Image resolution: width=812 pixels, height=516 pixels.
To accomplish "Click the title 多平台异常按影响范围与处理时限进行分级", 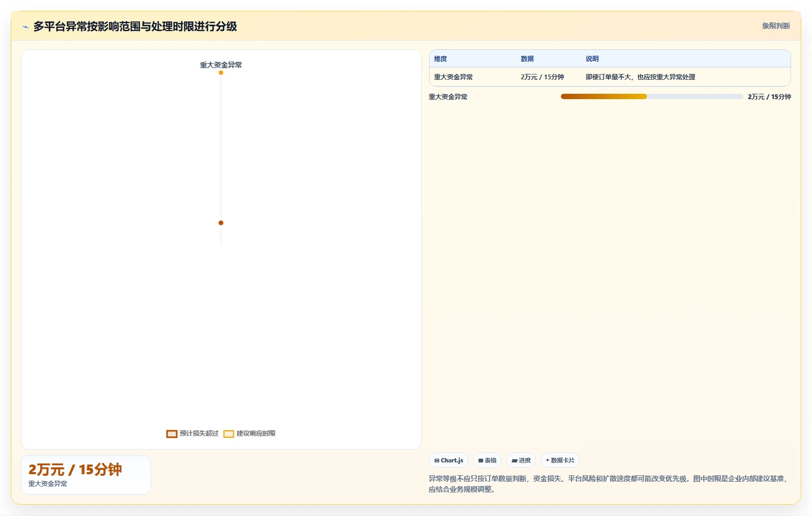I will click(x=135, y=26).
